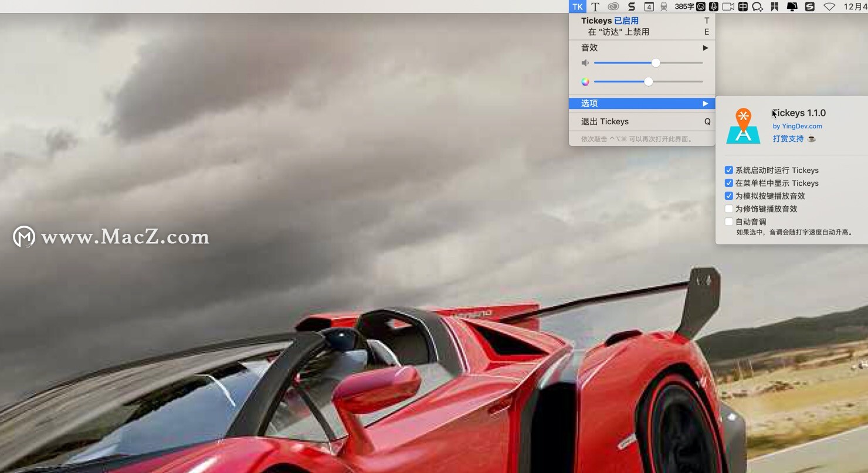Viewport: 868px width, 473px height.
Task: Click the pitch slider next to color wheel
Action: point(648,81)
